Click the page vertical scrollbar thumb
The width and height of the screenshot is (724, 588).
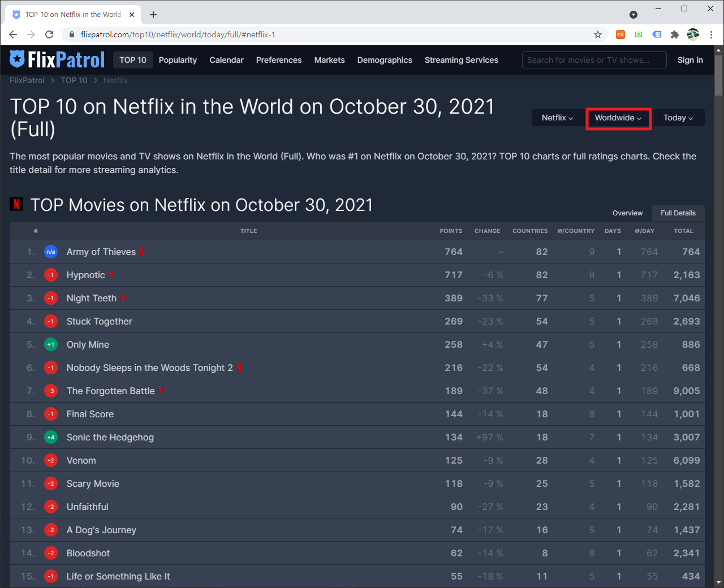click(719, 75)
